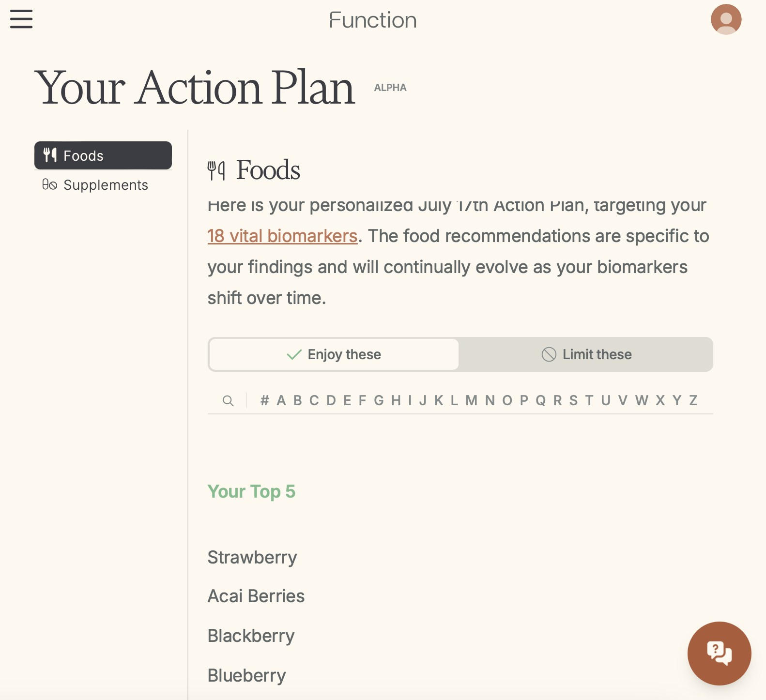Screen dimensions: 766x700
Task: Open the help chat bubble
Action: click(719, 653)
